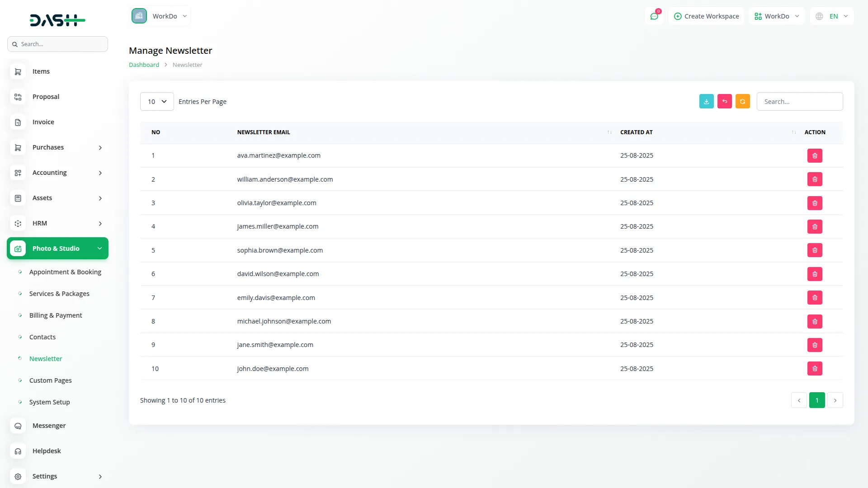Click the orange refresh icon button
This screenshot has height=488, width=868.
[x=742, y=102]
